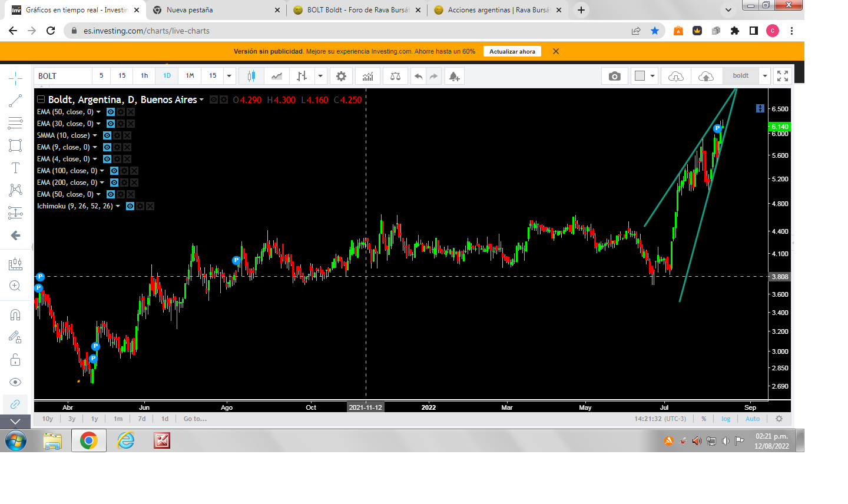
Task: Click the compare symbols scale icon
Action: pos(395,76)
